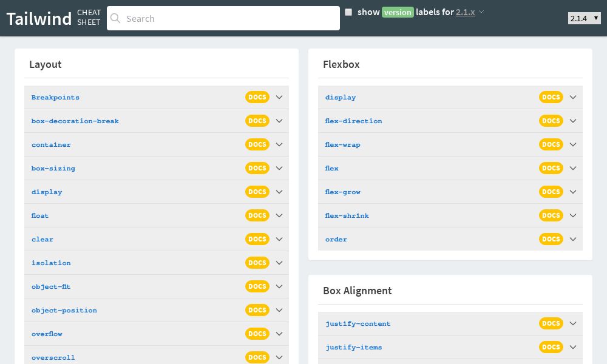Open DOCS for box-decoration-break
This screenshot has height=364, width=607.
[257, 121]
